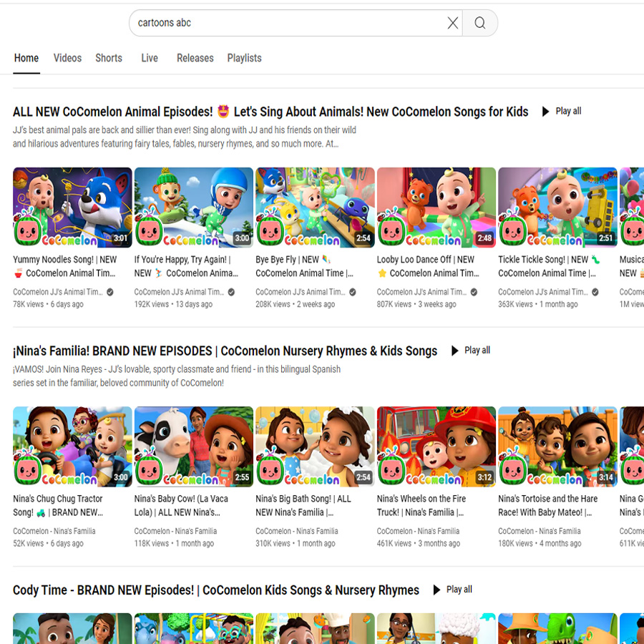The height and width of the screenshot is (644, 644).
Task: Click the magnifying glass search button
Action: pyautogui.click(x=479, y=23)
